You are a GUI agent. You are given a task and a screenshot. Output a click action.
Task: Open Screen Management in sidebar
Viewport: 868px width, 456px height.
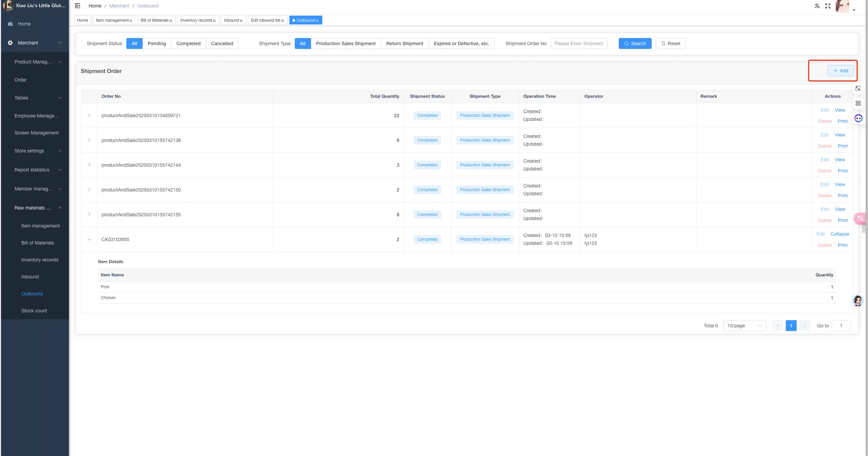click(36, 133)
